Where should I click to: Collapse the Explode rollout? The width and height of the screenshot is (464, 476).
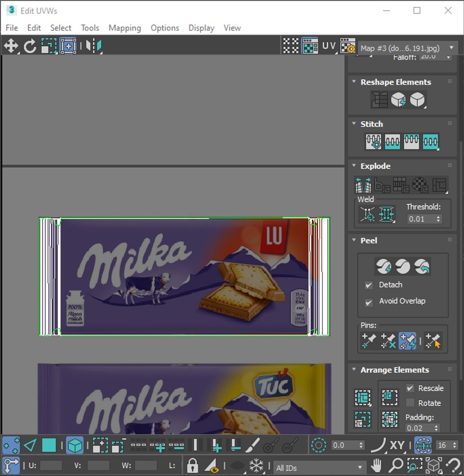click(354, 165)
